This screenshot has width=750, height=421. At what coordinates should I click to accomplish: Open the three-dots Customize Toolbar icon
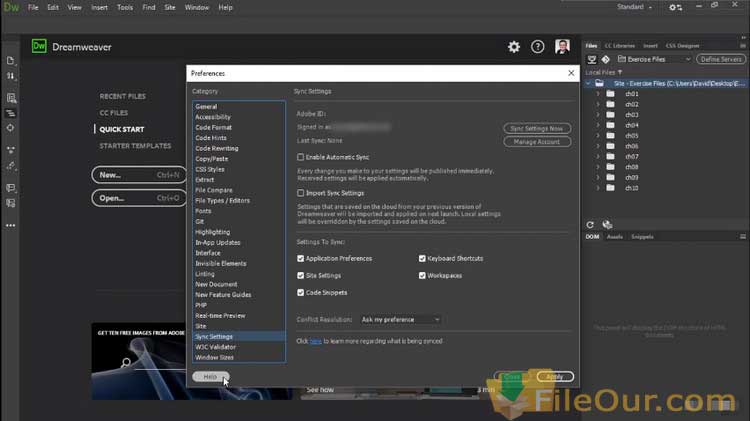11,225
